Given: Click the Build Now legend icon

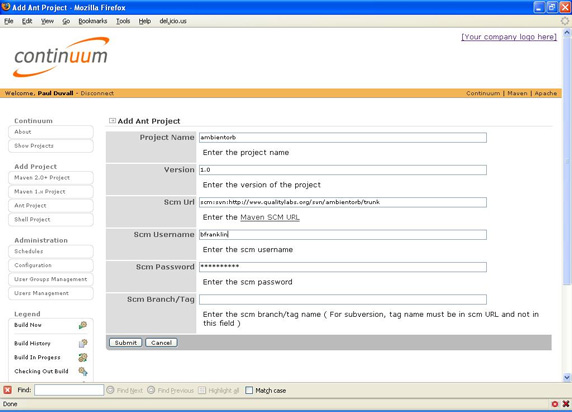Looking at the screenshot, I should tap(83, 325).
